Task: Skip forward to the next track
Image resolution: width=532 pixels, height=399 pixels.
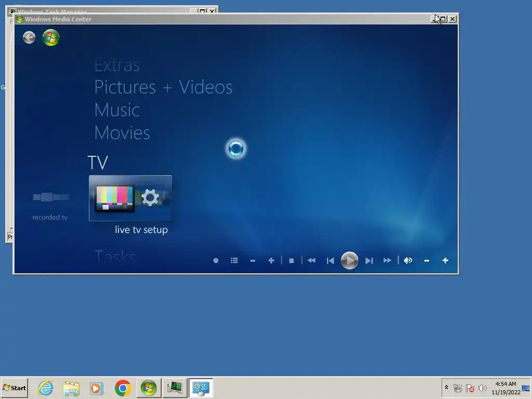Action: coord(369,261)
